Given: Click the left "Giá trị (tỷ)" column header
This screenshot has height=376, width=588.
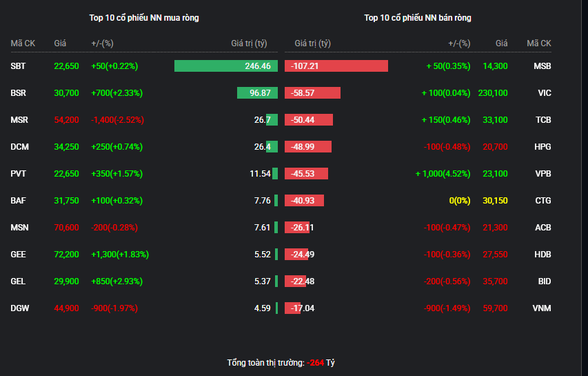Looking at the screenshot, I should coord(249,43).
